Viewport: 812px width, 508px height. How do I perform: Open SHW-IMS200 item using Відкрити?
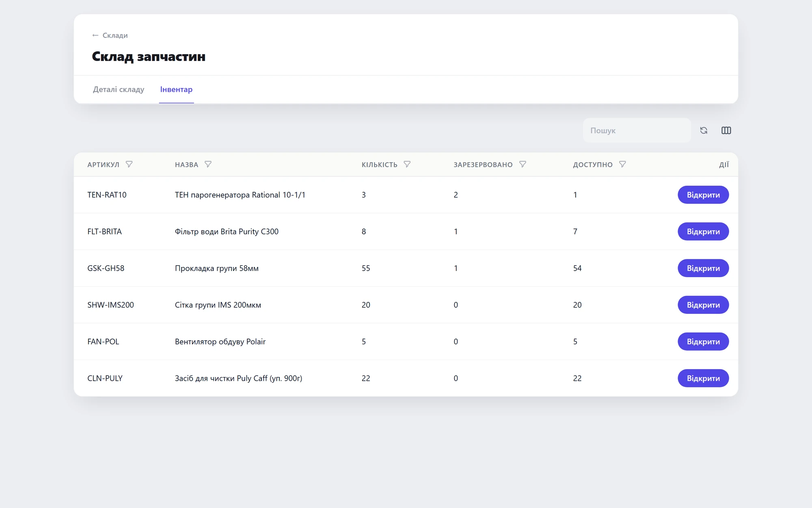coord(703,305)
